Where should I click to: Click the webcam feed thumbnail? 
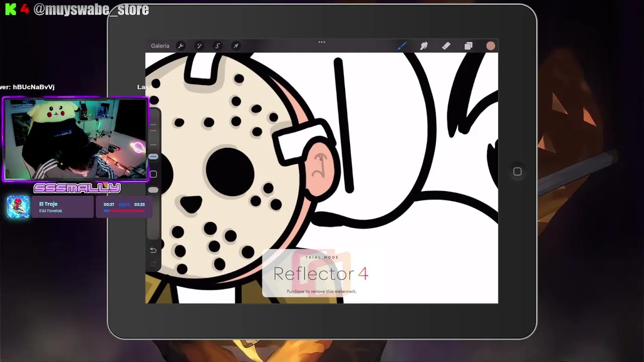click(76, 139)
